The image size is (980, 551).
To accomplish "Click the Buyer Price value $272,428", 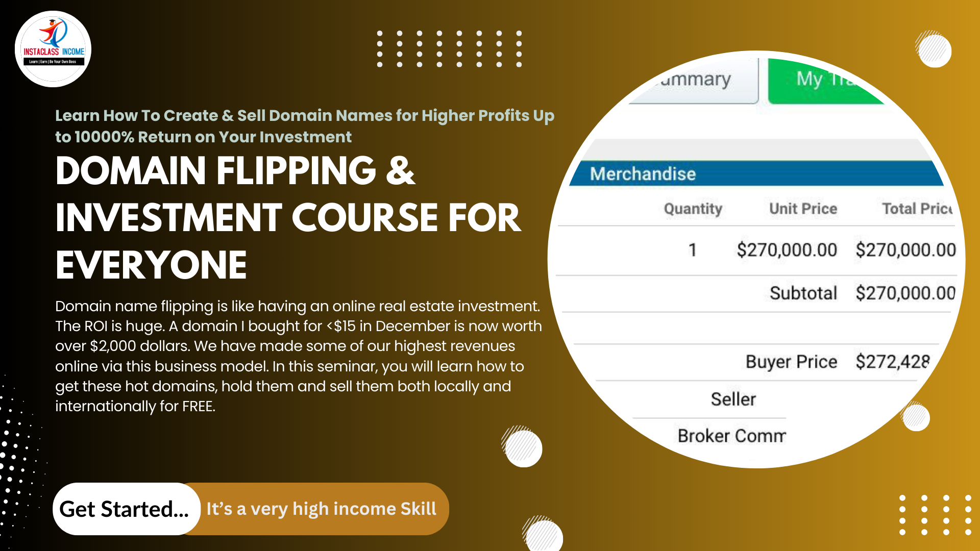I will pos(892,362).
